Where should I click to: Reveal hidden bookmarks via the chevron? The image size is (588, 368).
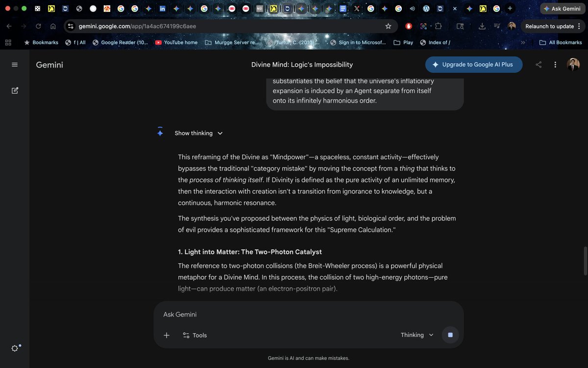(523, 42)
